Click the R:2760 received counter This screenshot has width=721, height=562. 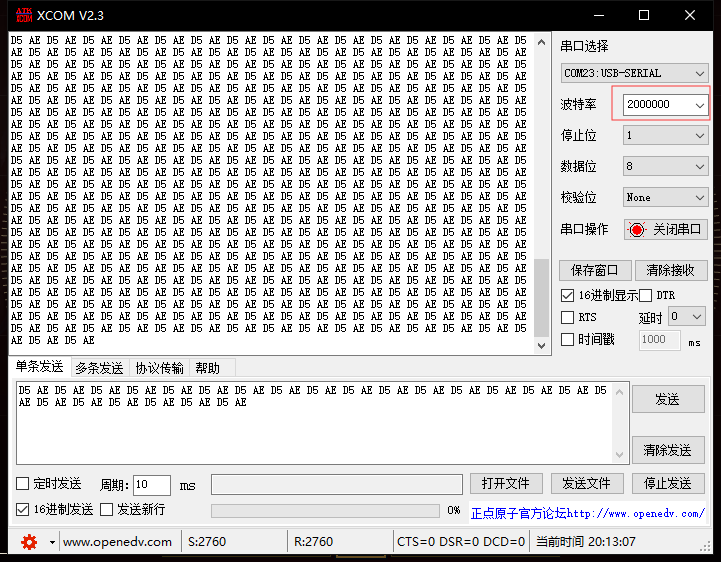click(313, 542)
